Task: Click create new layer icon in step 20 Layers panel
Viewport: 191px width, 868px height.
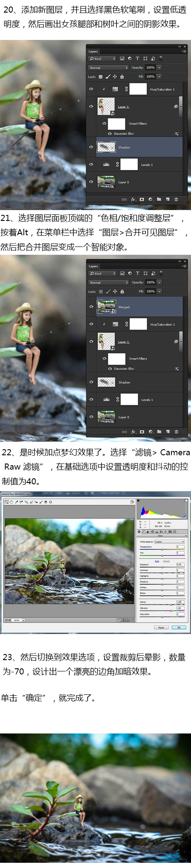Action: [x=168, y=200]
